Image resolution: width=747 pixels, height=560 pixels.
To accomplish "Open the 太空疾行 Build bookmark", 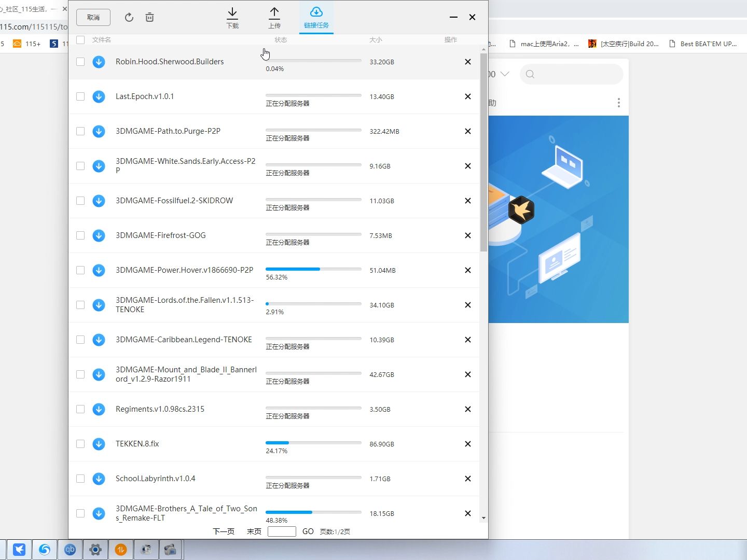I will (624, 44).
